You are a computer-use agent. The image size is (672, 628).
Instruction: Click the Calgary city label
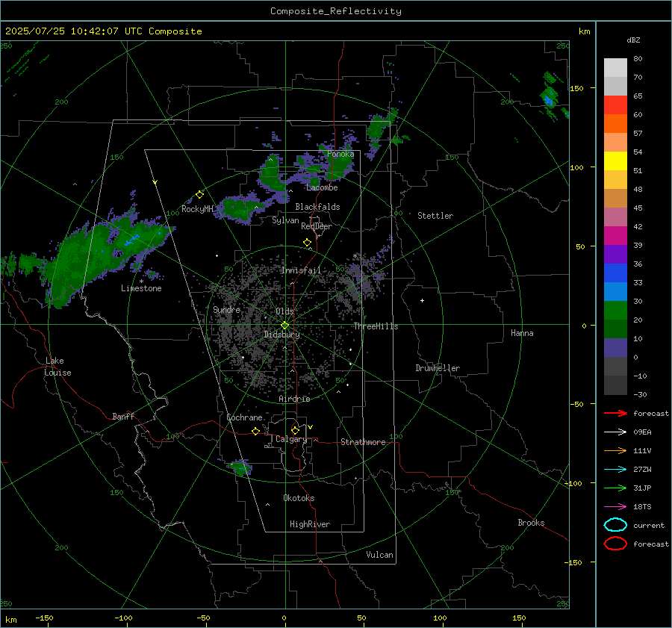291,439
